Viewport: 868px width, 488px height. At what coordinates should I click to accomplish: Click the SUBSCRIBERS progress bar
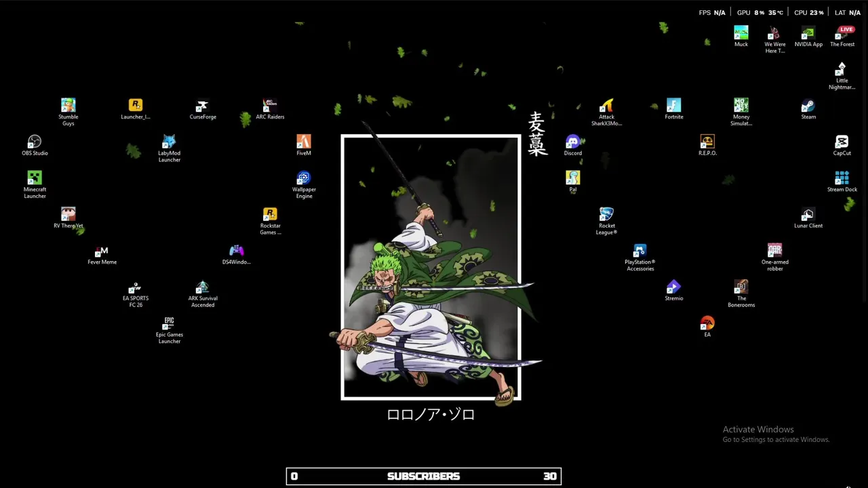[x=424, y=476]
